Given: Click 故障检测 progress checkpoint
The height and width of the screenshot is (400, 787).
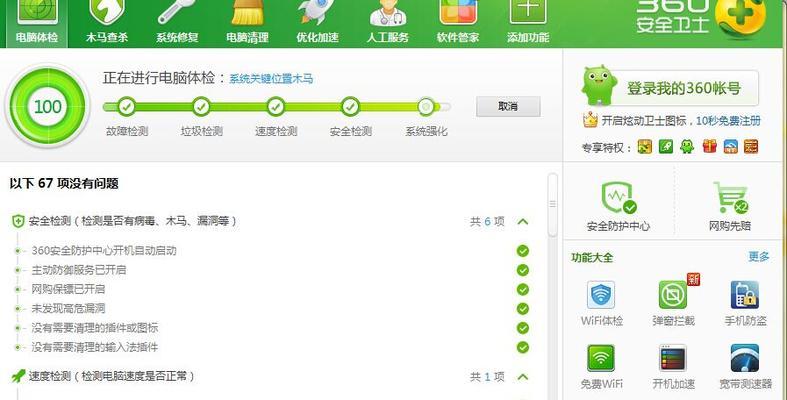Looking at the screenshot, I should [126, 106].
